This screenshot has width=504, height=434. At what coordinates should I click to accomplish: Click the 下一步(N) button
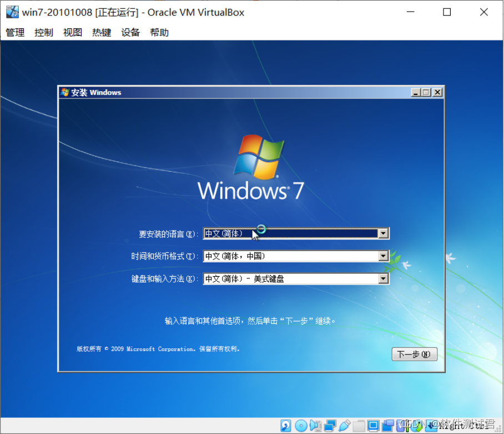(414, 354)
